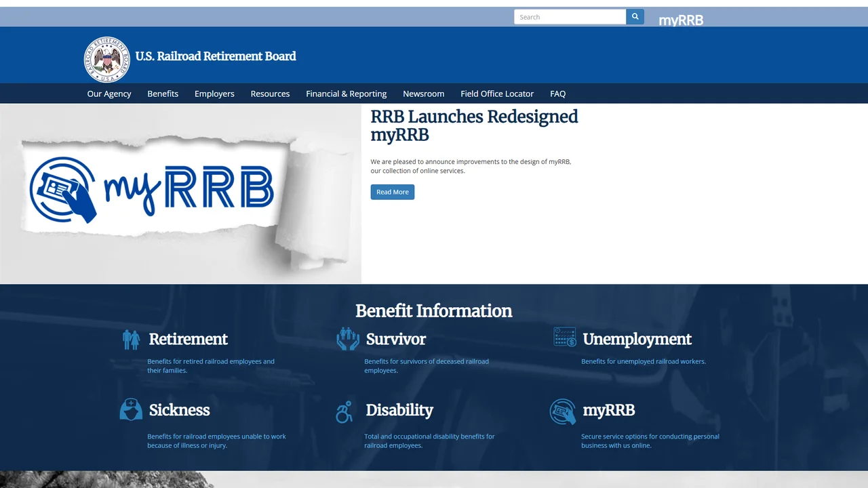The image size is (868, 488).
Task: Click 'We are pleased to announce improvements' paragraph
Action: coord(471,166)
